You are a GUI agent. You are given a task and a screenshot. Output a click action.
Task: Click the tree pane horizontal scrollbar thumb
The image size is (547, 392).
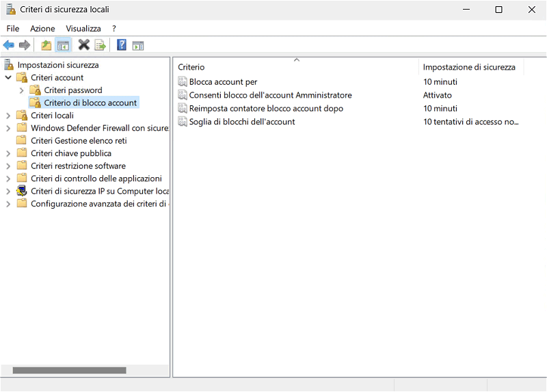coord(70,370)
